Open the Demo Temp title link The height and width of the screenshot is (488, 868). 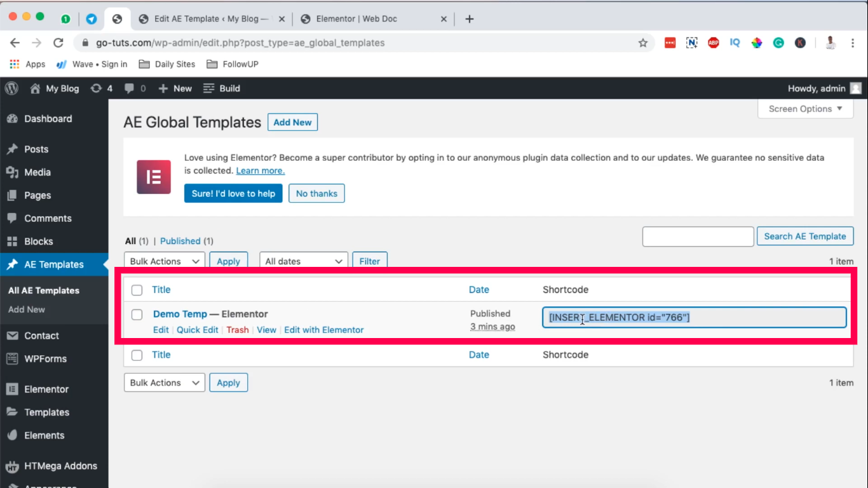click(180, 314)
